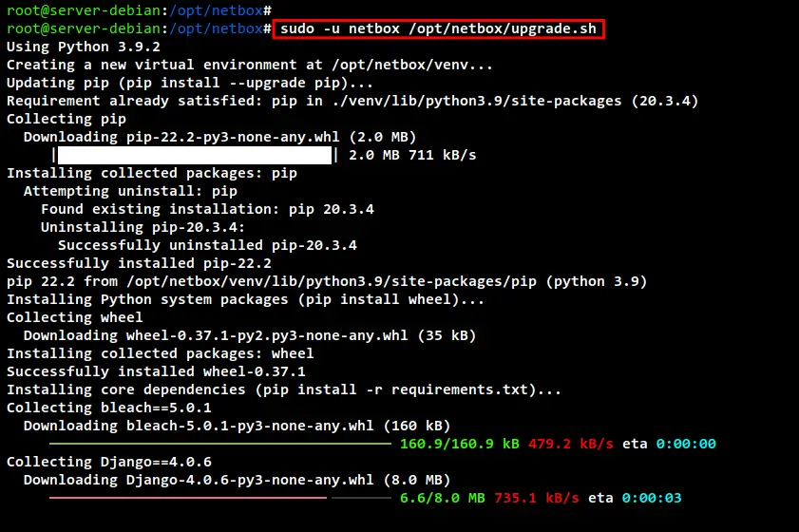Click 'Downloading wheel-0.37.1-py2.py3-none-any.whl' line
Screen dimensions: 799x532
pyautogui.click(x=250, y=335)
